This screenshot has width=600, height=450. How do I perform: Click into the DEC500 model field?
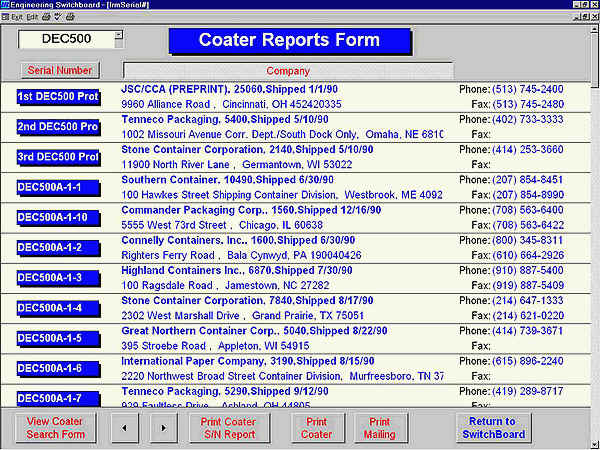pyautogui.click(x=66, y=39)
